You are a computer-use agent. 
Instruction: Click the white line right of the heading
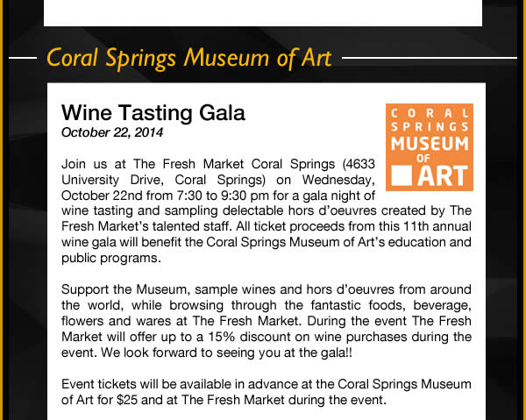click(430, 58)
